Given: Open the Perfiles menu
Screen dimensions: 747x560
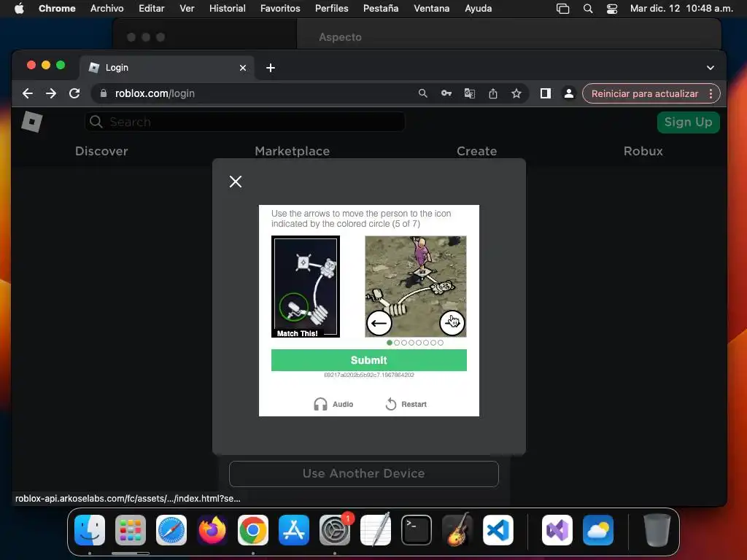Looking at the screenshot, I should pos(332,8).
